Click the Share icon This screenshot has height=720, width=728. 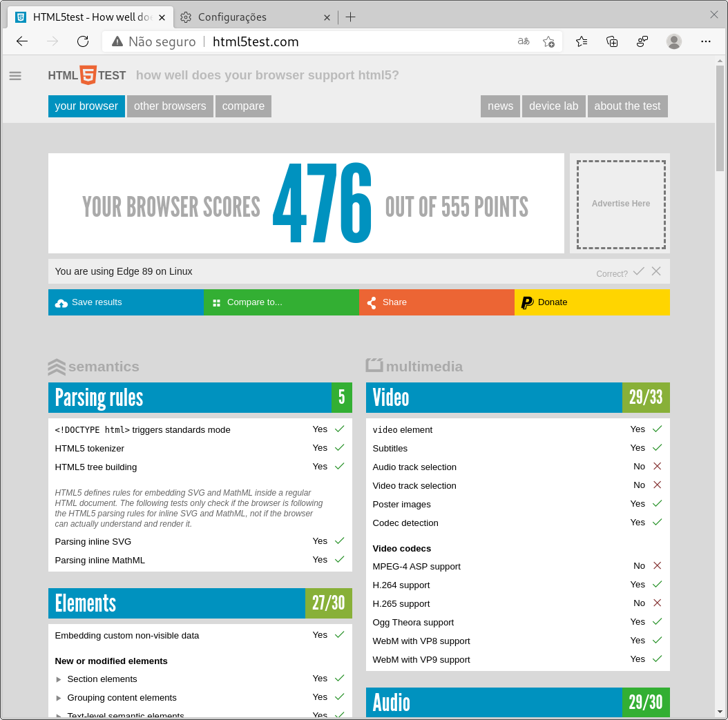click(x=372, y=303)
